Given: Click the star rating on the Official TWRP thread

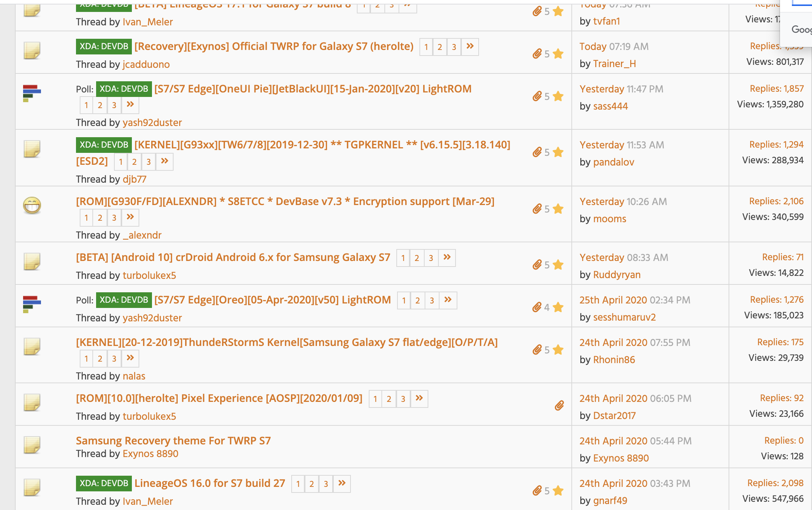Looking at the screenshot, I should click(558, 54).
